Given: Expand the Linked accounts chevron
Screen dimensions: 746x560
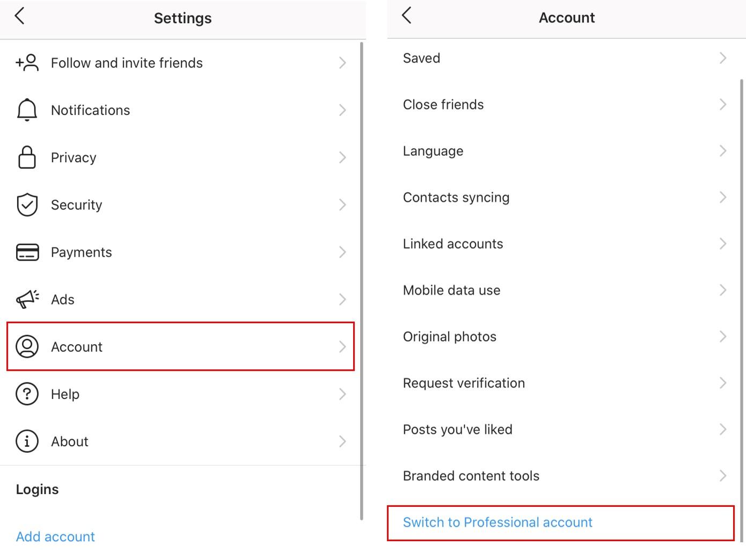Looking at the screenshot, I should click(x=723, y=244).
